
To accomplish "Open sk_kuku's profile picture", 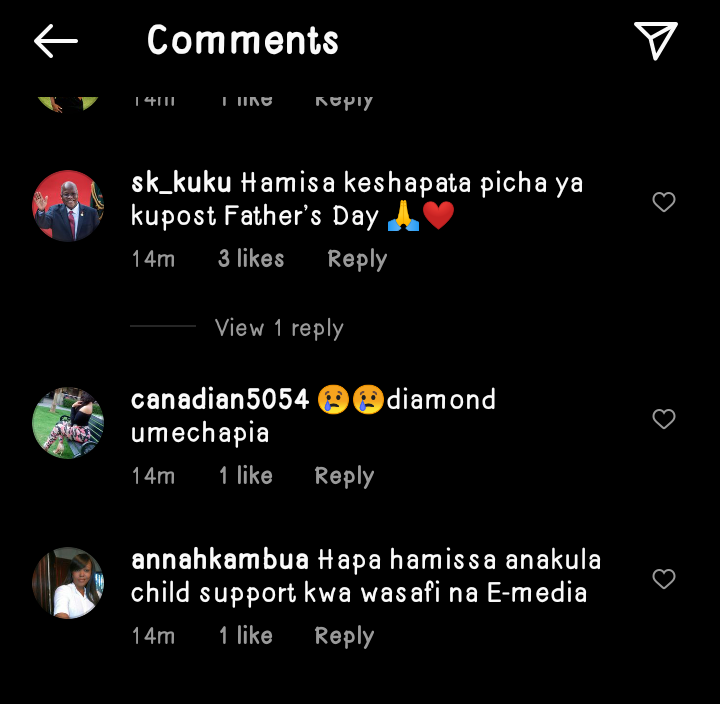I will tap(68, 206).
